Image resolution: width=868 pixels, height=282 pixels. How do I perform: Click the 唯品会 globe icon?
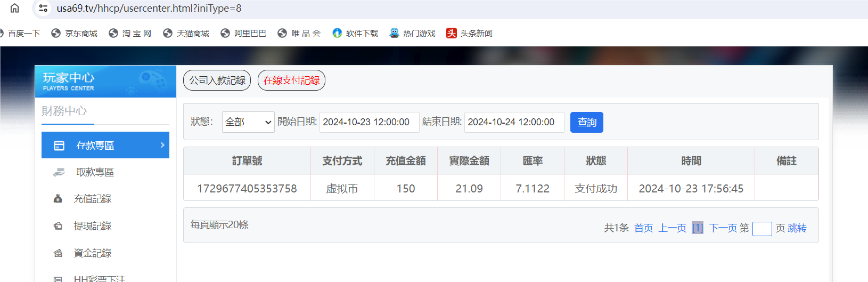click(282, 33)
